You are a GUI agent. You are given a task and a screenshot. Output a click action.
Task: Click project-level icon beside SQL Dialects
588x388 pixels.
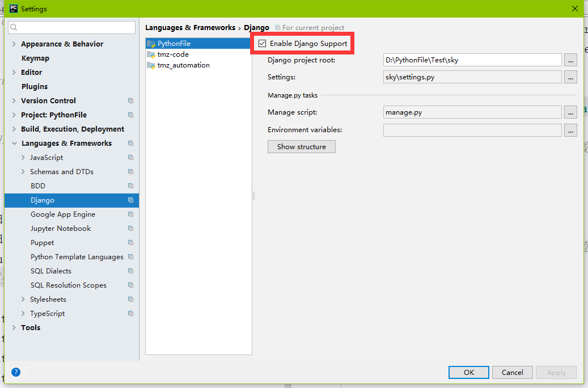pyautogui.click(x=130, y=271)
